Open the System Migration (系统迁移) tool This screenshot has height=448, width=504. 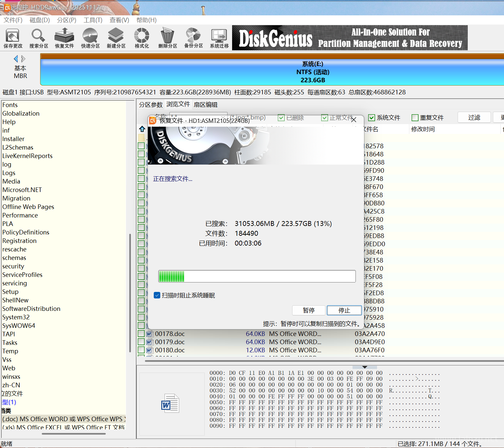click(219, 38)
